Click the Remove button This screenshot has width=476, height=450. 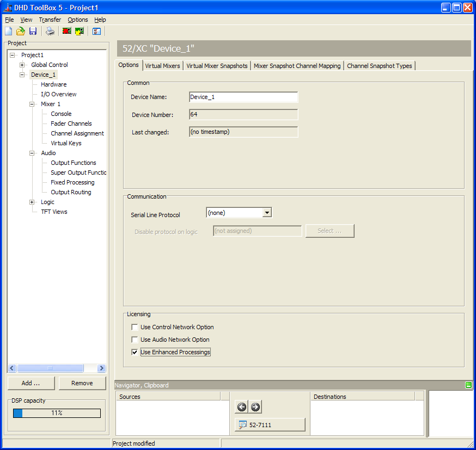[82, 383]
